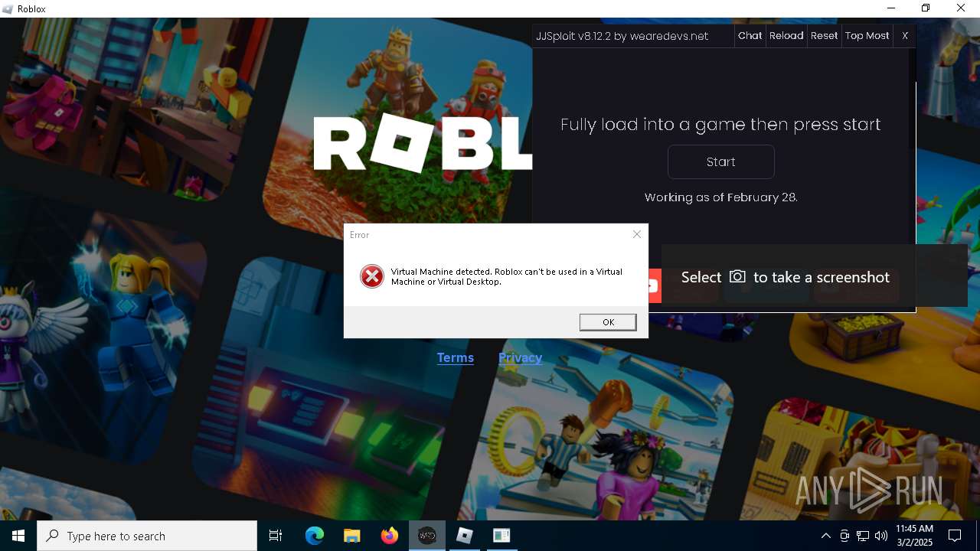Viewport: 980px width, 551px height.
Task: Click the camera icon in screenshot hint
Action: tap(737, 276)
